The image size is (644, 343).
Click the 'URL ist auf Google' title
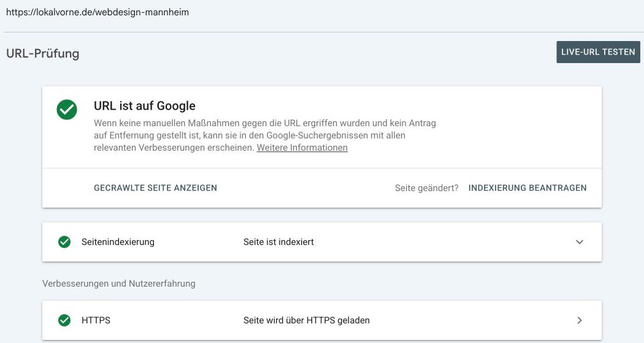[145, 106]
